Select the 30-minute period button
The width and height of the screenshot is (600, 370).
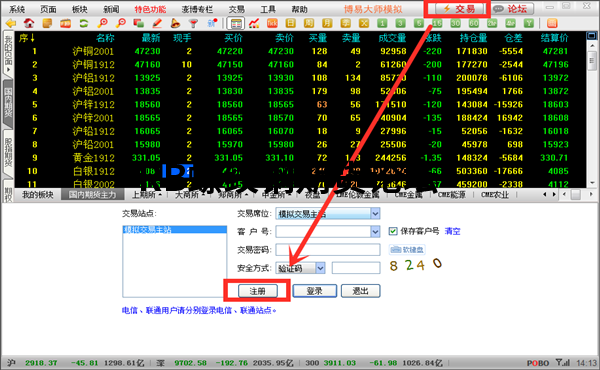click(x=455, y=23)
